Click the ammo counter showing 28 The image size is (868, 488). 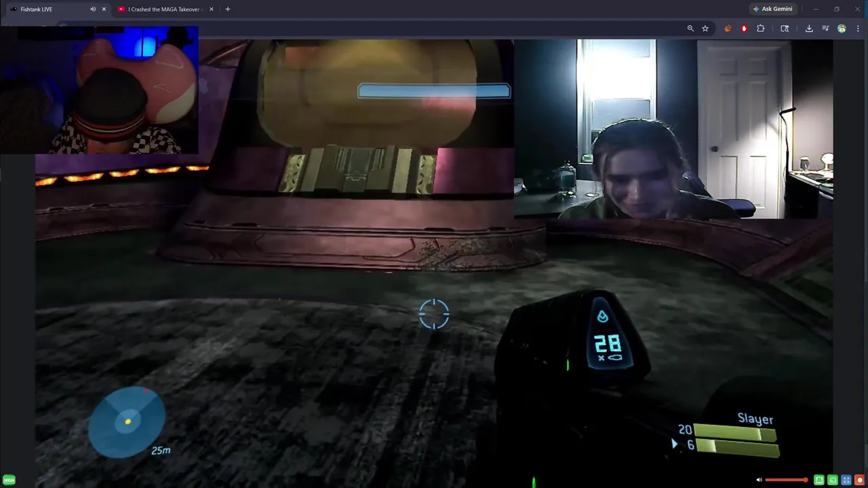click(608, 343)
